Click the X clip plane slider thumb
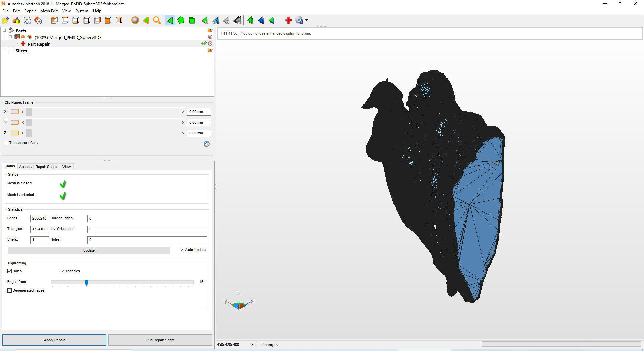The width and height of the screenshot is (644, 351). coord(29,112)
